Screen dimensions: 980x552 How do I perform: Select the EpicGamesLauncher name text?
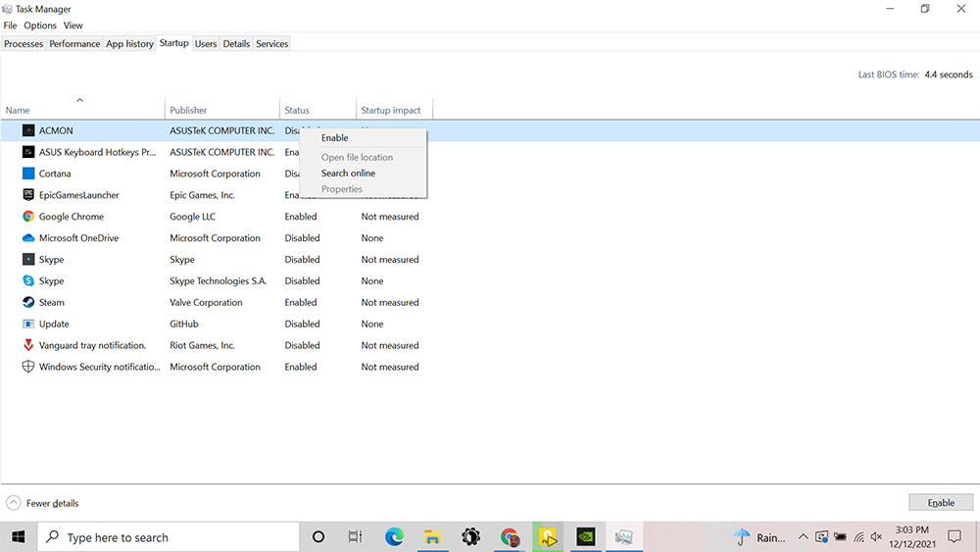point(78,195)
